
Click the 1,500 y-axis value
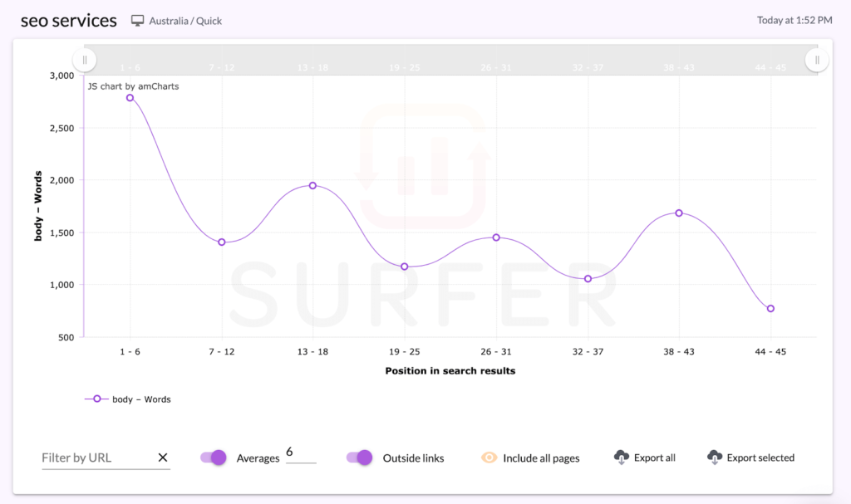pyautogui.click(x=61, y=232)
